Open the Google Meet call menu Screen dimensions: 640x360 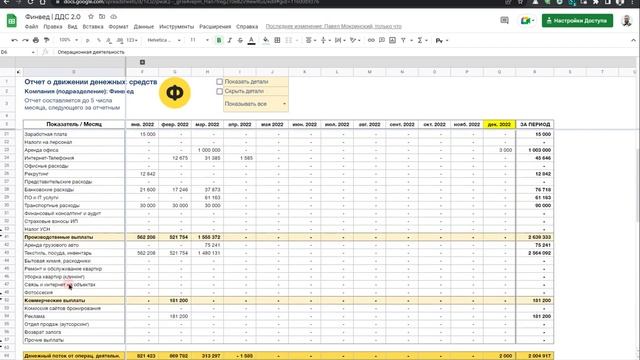527,20
